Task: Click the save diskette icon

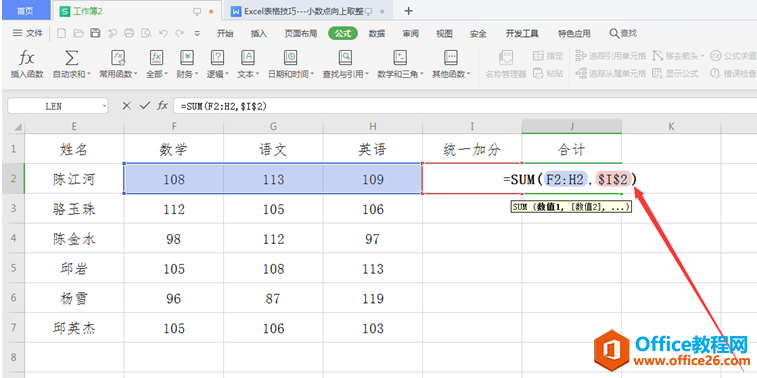Action: pyautogui.click(x=95, y=33)
